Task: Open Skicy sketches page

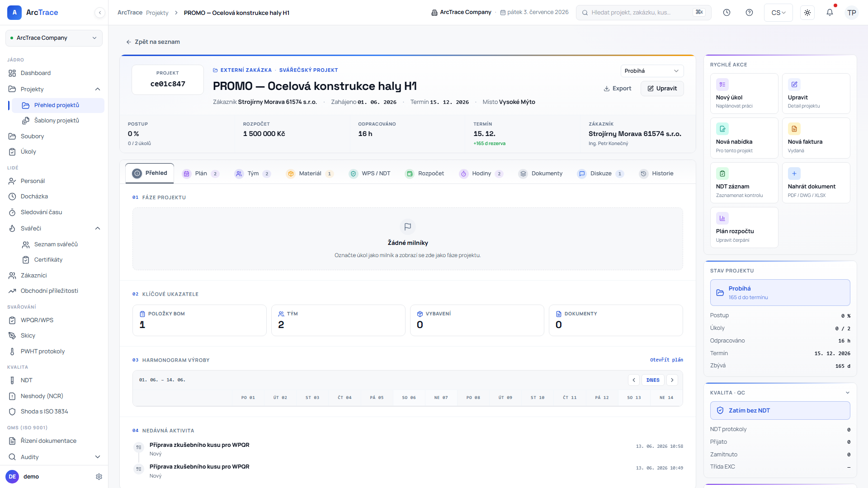Action: pyautogui.click(x=54, y=336)
